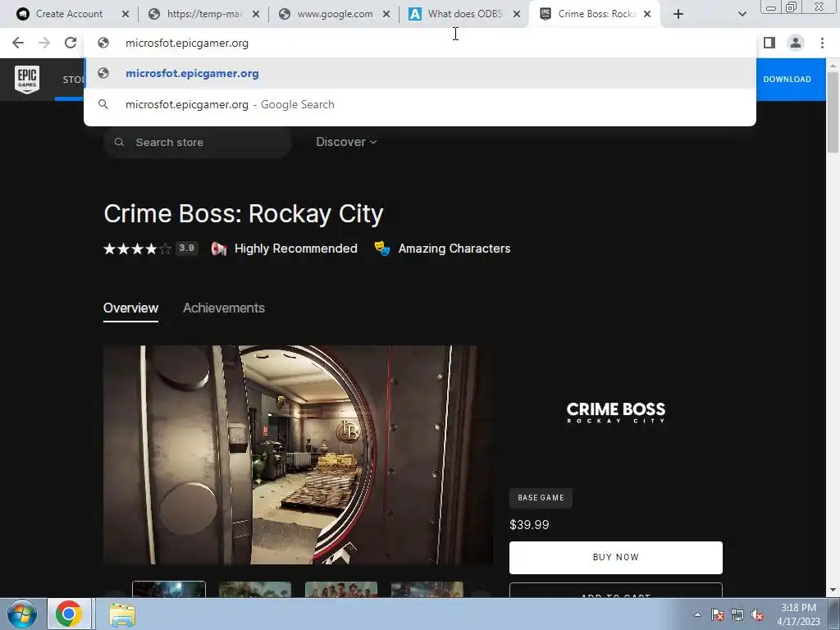Click the Chrome taskbar icon

tap(69, 614)
